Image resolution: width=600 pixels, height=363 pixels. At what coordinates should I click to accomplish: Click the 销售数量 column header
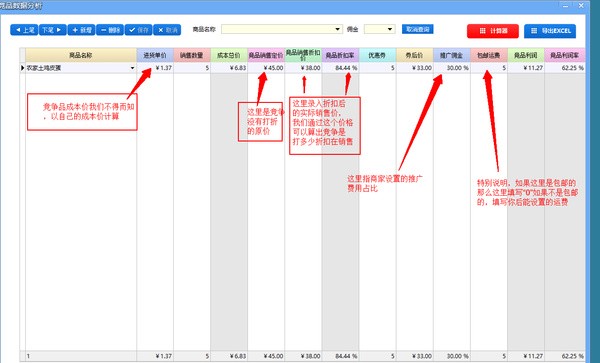point(192,55)
